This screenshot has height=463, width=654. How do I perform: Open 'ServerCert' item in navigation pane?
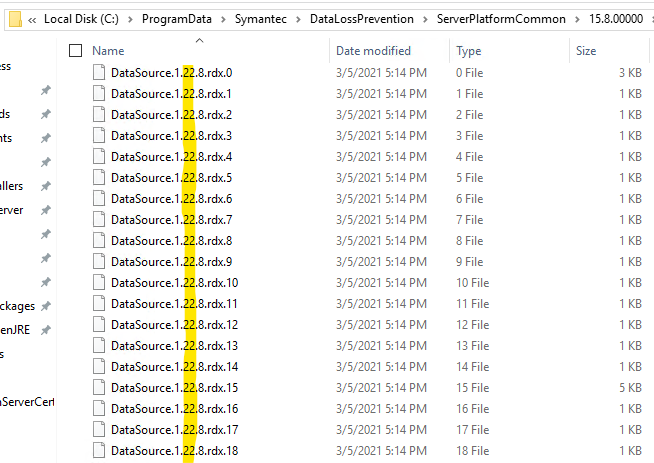point(27,402)
